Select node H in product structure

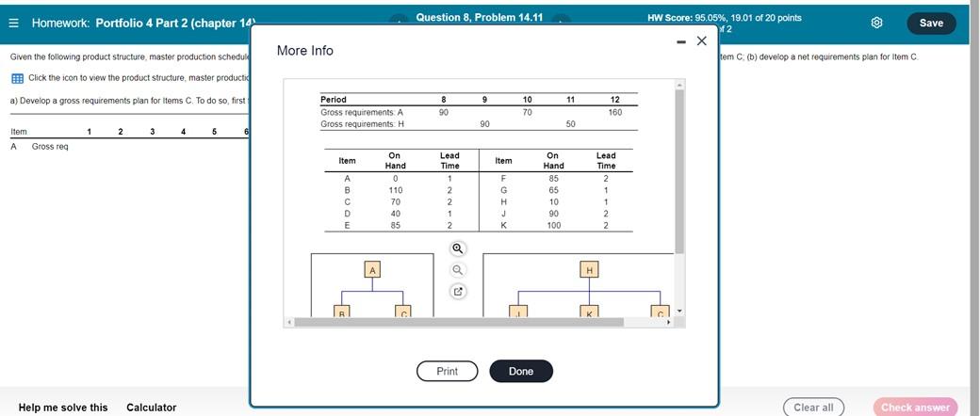pos(589,270)
